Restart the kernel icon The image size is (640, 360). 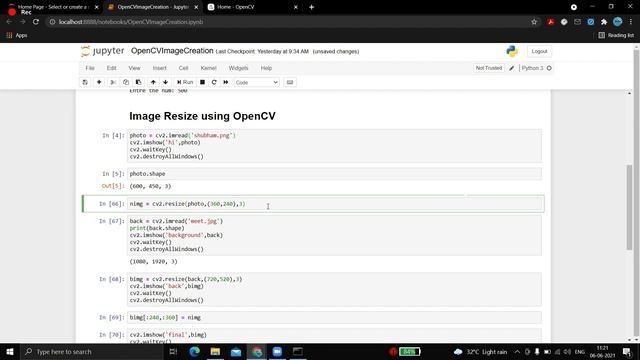(x=214, y=82)
